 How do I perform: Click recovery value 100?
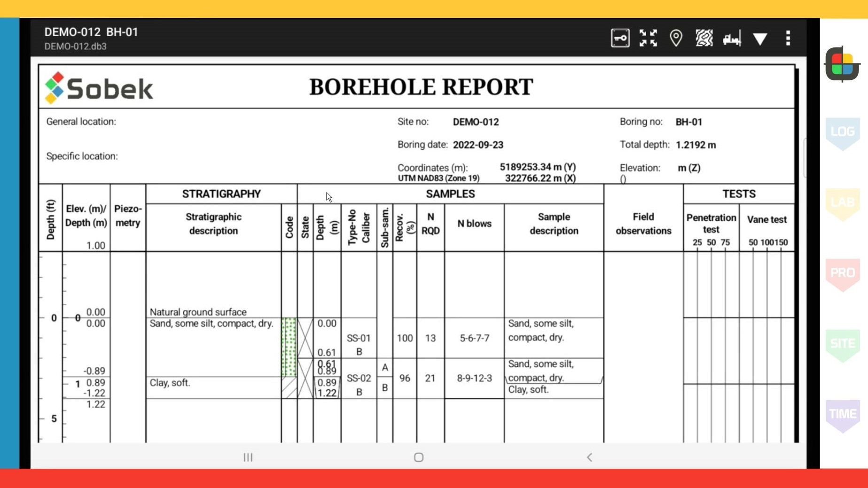tap(405, 338)
